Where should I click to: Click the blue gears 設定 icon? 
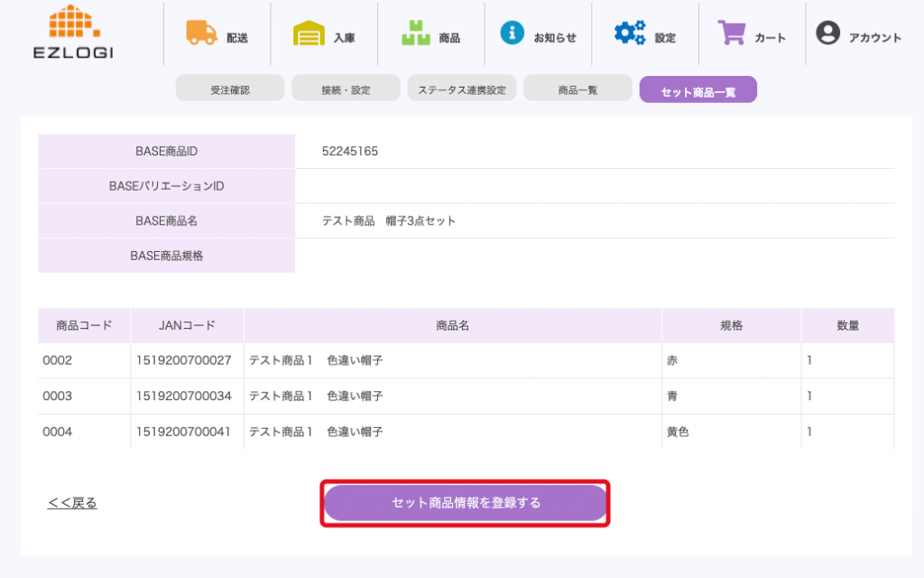[629, 33]
